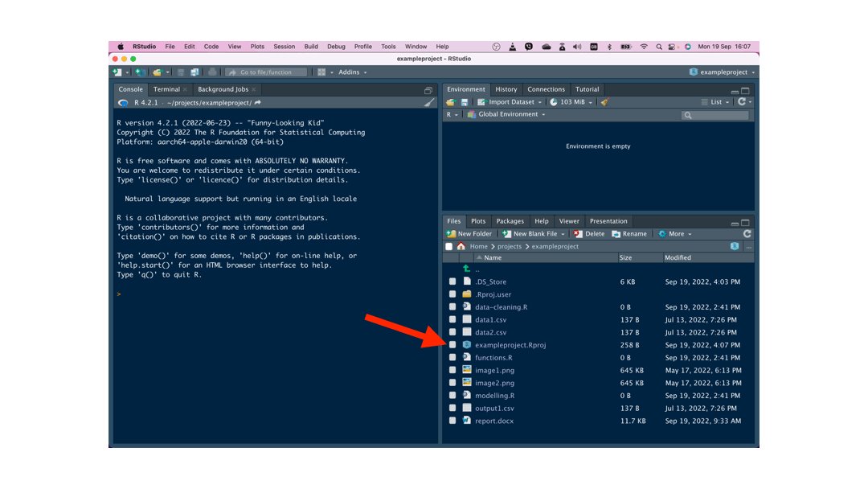The height and width of the screenshot is (489, 868).
Task: Click the Delete button in Files pane
Action: pyautogui.click(x=589, y=234)
